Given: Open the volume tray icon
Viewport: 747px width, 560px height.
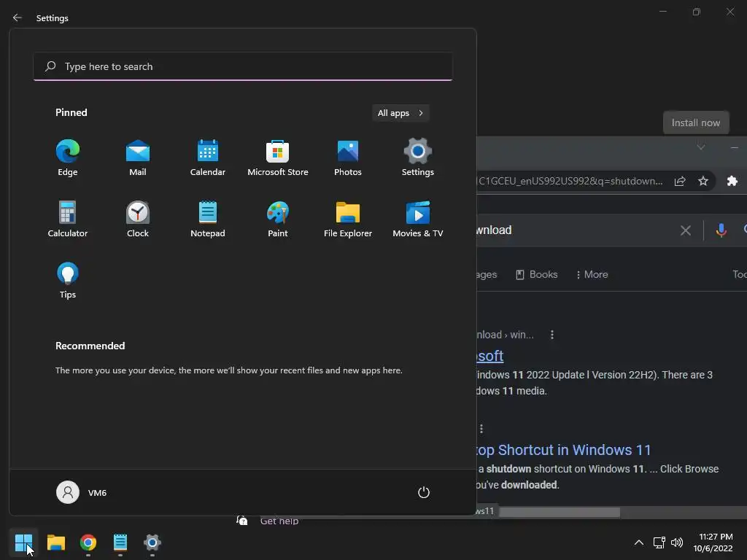Looking at the screenshot, I should click(676, 542).
